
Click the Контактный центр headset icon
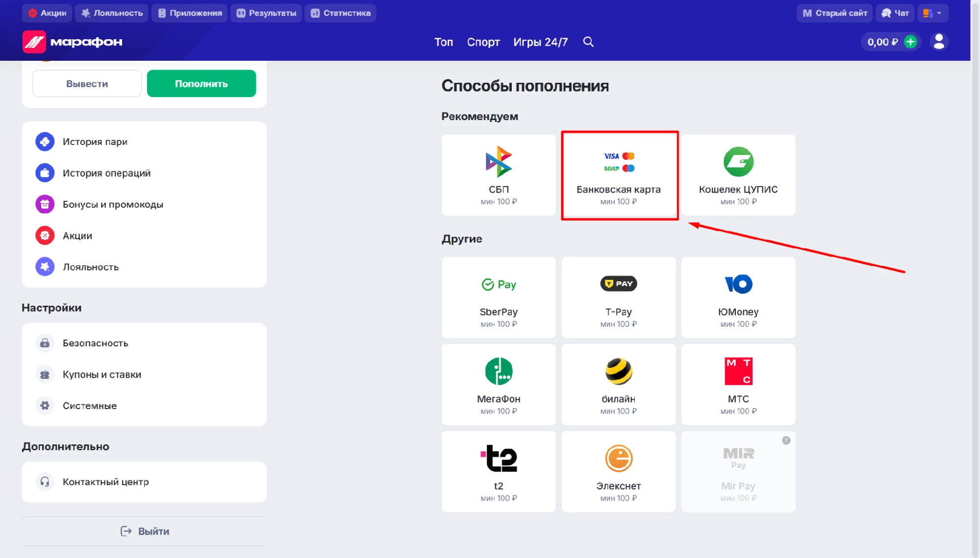(45, 482)
